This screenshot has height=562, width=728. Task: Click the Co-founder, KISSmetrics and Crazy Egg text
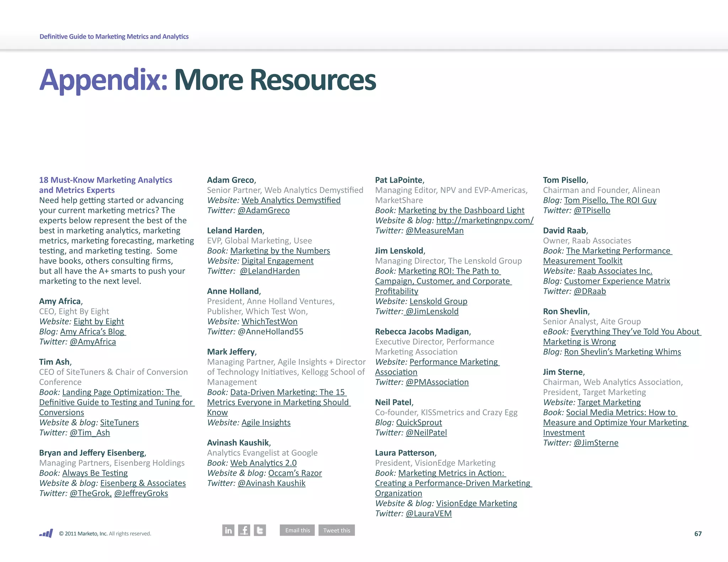click(x=446, y=412)
